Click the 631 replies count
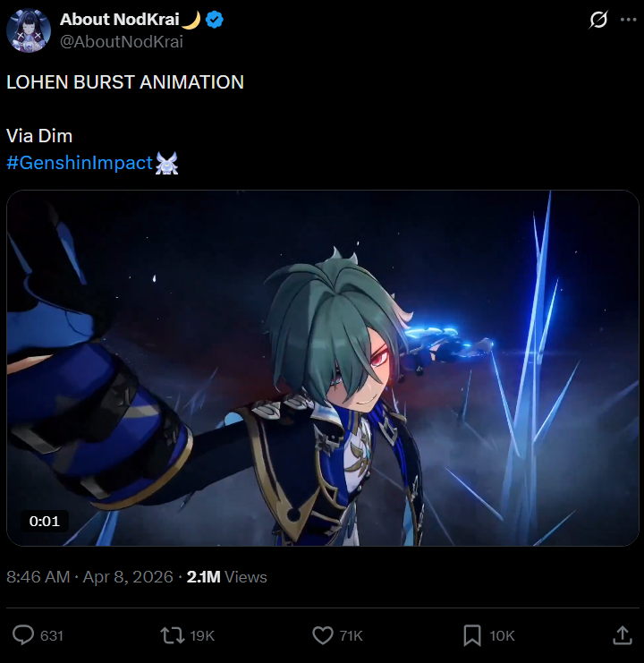644x663 pixels. pos(52,636)
